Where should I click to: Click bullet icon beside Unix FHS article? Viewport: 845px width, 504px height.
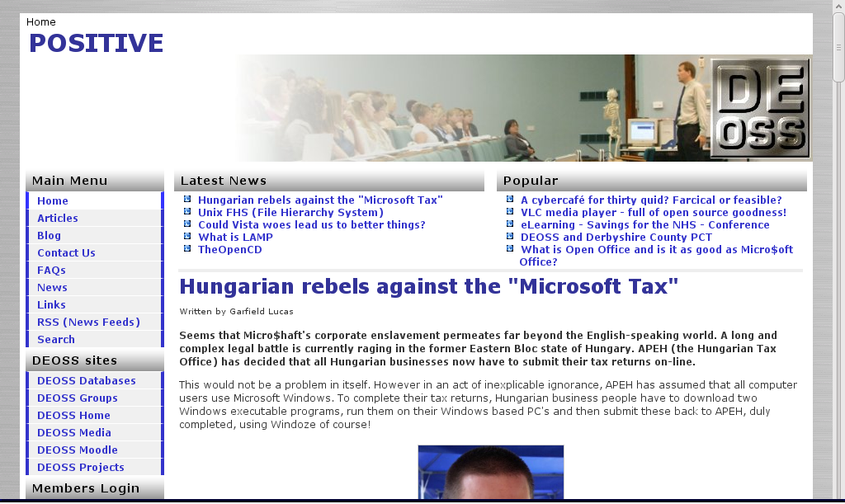tap(187, 212)
